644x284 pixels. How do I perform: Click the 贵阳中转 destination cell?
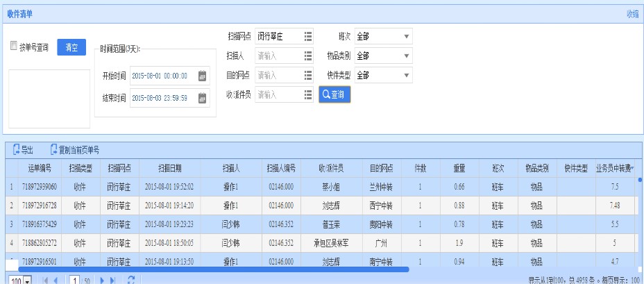[382, 224]
